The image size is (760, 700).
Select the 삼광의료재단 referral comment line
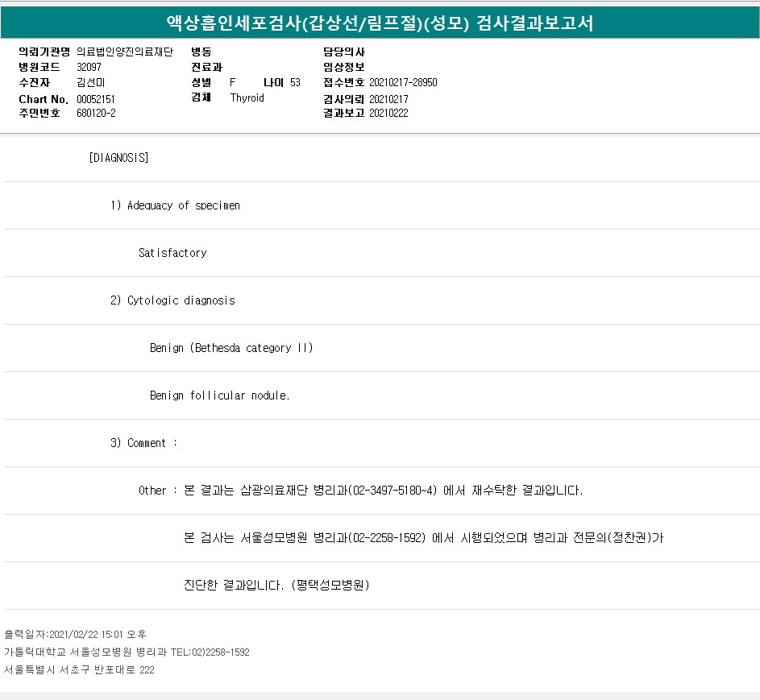[360, 491]
